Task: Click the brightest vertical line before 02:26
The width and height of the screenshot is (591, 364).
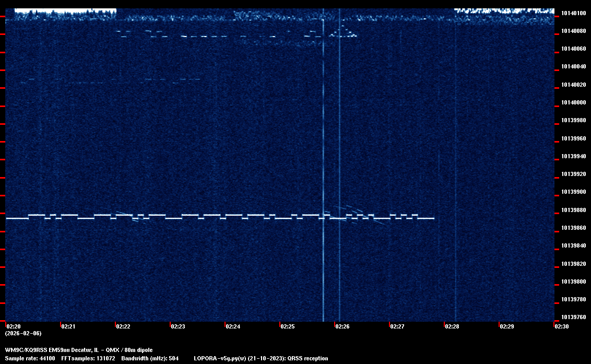Action: click(x=323, y=157)
